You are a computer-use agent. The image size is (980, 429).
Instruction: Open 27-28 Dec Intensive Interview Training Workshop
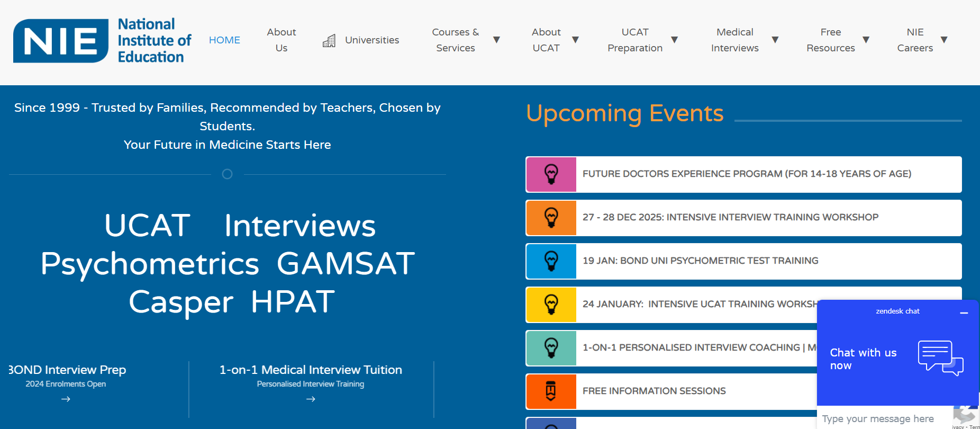pos(743,218)
